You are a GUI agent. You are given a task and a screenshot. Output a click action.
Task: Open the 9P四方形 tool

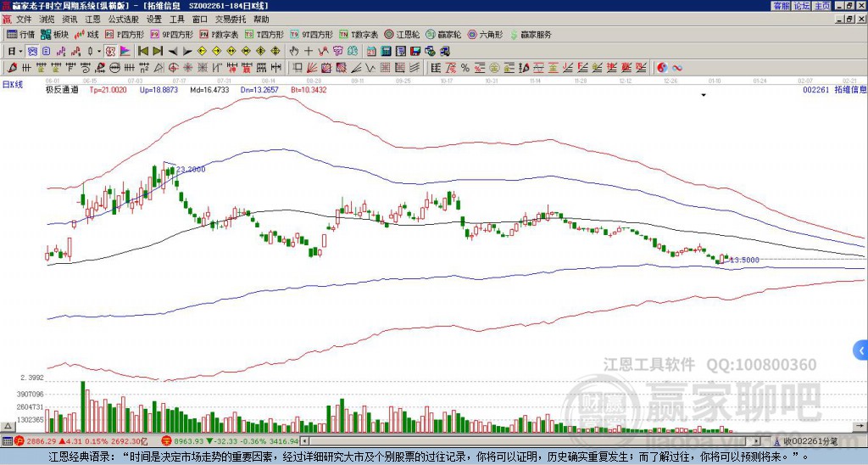(x=171, y=34)
